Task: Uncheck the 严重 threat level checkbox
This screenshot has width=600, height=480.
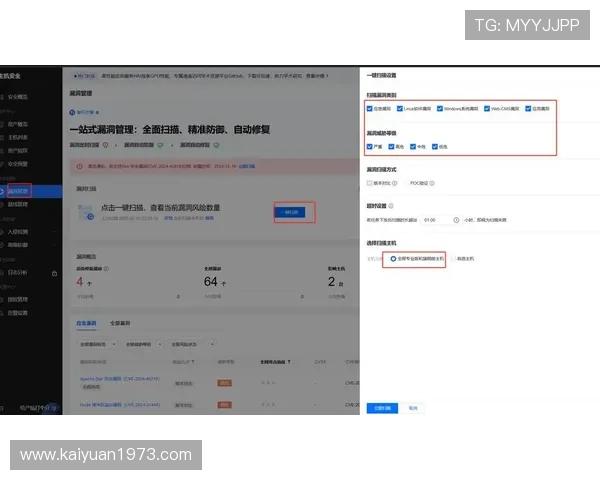Action: [x=369, y=147]
